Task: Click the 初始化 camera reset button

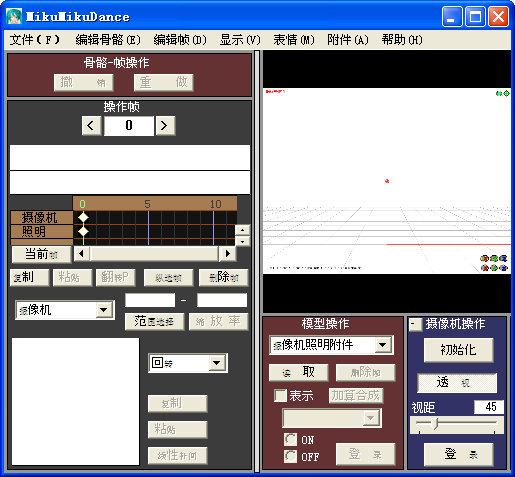Action: [x=459, y=350]
